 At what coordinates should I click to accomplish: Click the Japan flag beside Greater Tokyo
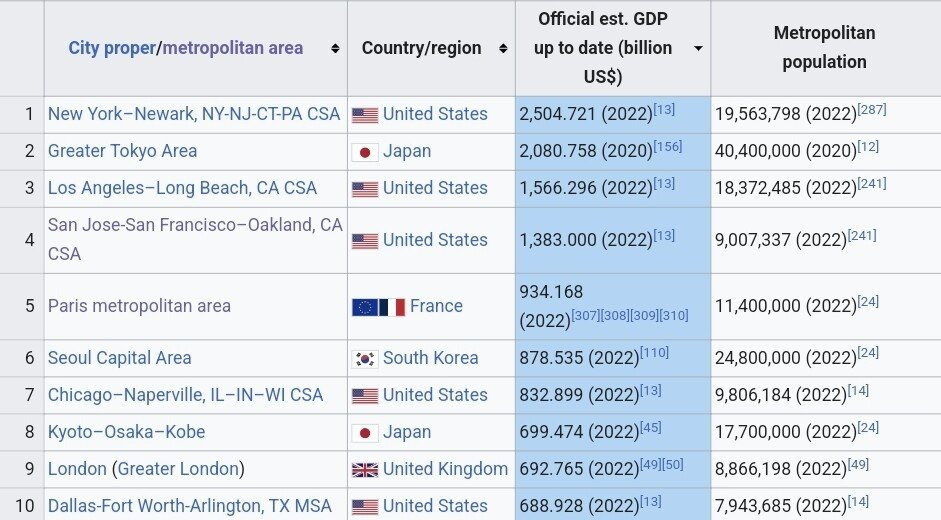pos(365,152)
